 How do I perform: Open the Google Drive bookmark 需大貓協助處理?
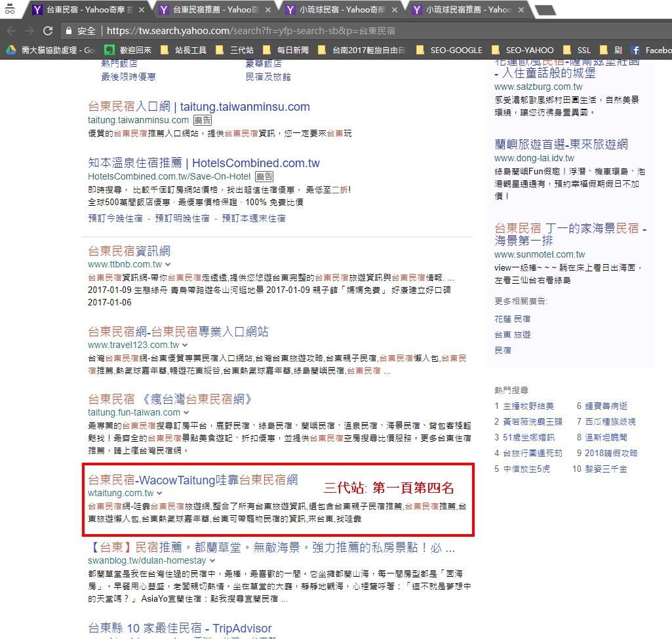50,50
